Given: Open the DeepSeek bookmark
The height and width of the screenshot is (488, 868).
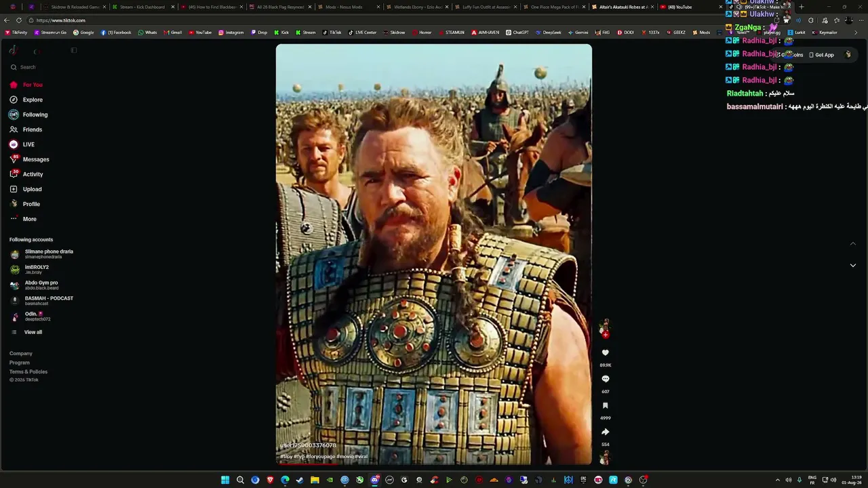Looking at the screenshot, I should pyautogui.click(x=548, y=33).
